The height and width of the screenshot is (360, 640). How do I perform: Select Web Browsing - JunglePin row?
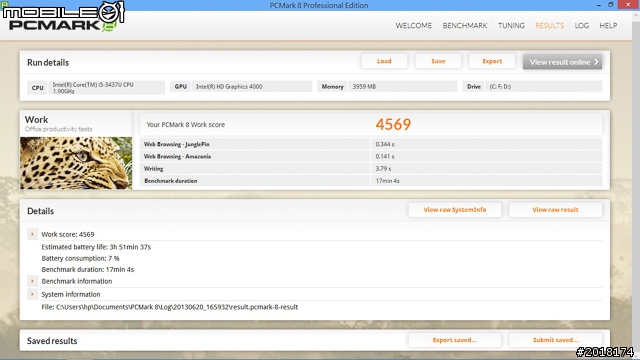click(x=371, y=144)
